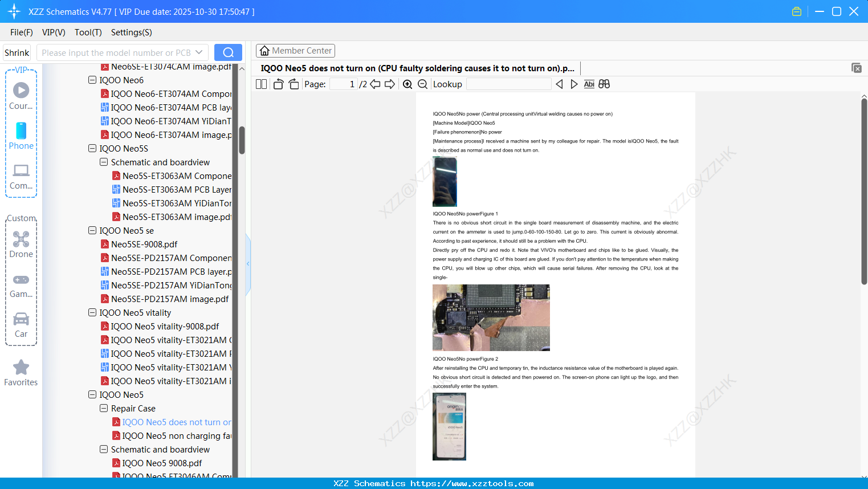Collapse Schematic and boardview under IQOO Neo5
This screenshot has height=489, width=868.
pyautogui.click(x=104, y=450)
